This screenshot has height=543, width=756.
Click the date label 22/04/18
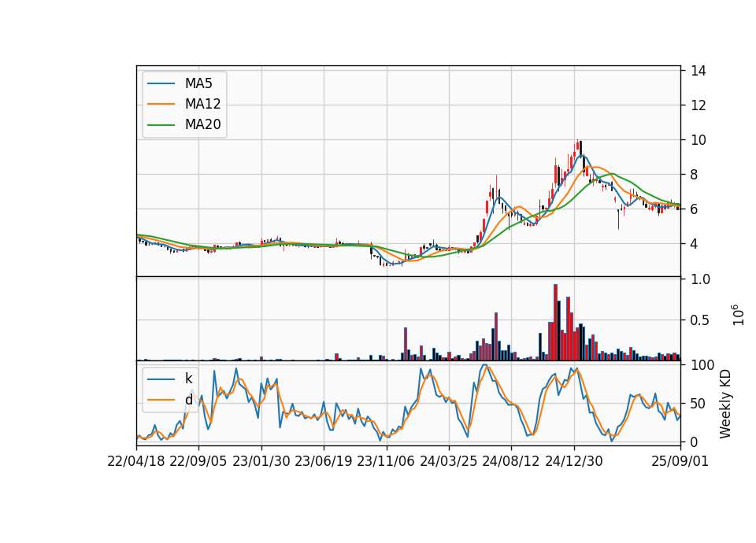pos(136,461)
